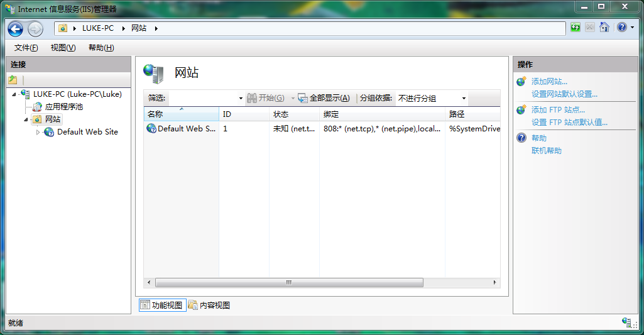The height and width of the screenshot is (335, 644).
Task: Open the 筛选 filter dropdown arrow
Action: point(241,98)
